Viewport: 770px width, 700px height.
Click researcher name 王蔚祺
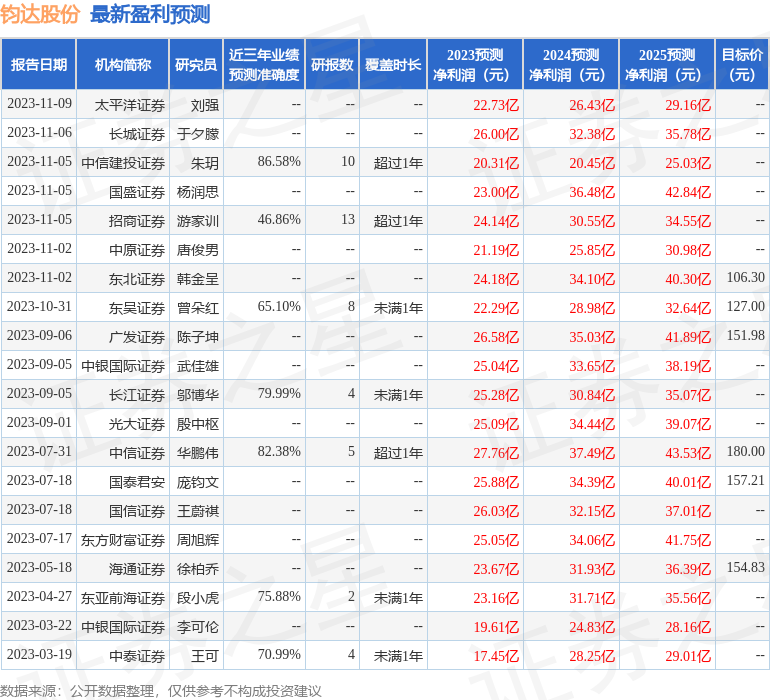198,511
